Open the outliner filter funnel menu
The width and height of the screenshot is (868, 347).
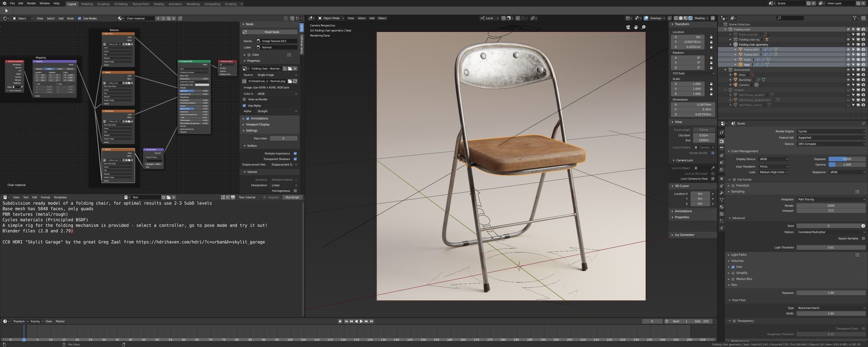[x=856, y=18]
